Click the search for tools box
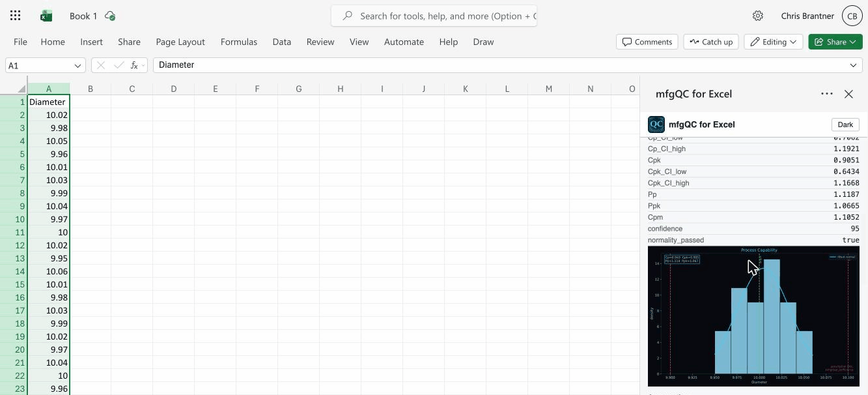 (x=434, y=16)
